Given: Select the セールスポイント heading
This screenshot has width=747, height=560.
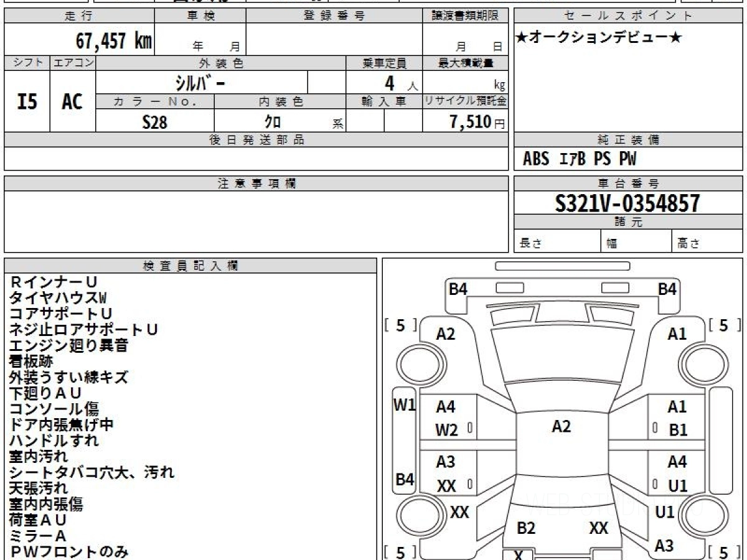Looking at the screenshot, I should pos(628,16).
